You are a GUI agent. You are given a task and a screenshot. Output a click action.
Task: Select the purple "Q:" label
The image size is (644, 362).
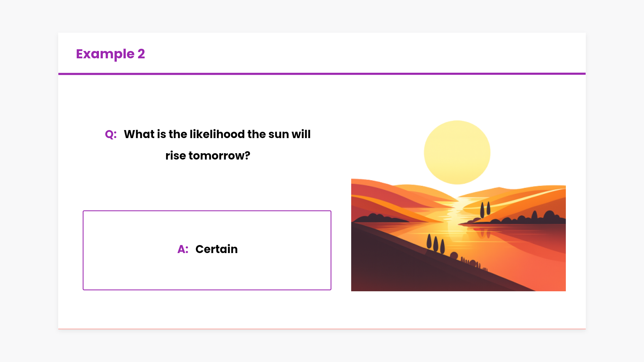pos(111,134)
